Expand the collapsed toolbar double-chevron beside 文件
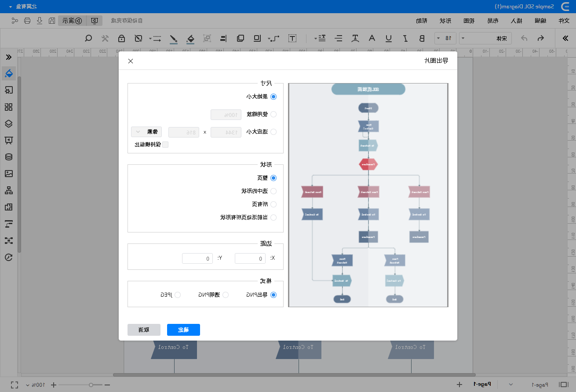The height and width of the screenshot is (392, 576). (x=565, y=38)
